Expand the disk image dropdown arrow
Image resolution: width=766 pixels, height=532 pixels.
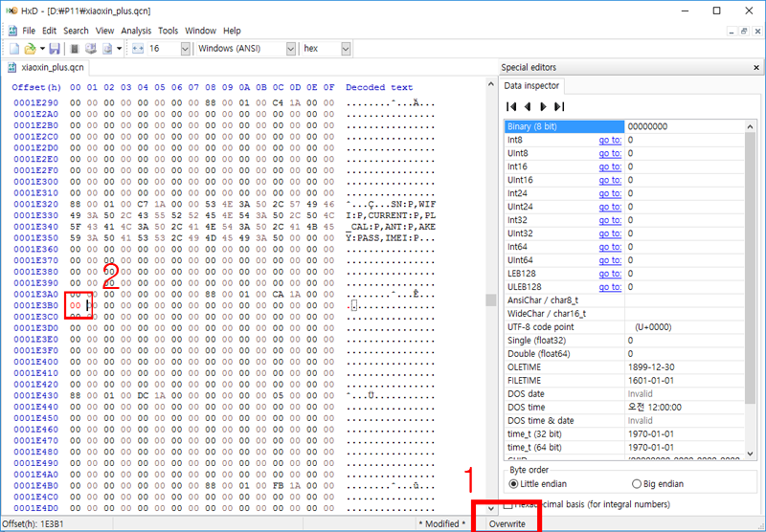tap(119, 48)
